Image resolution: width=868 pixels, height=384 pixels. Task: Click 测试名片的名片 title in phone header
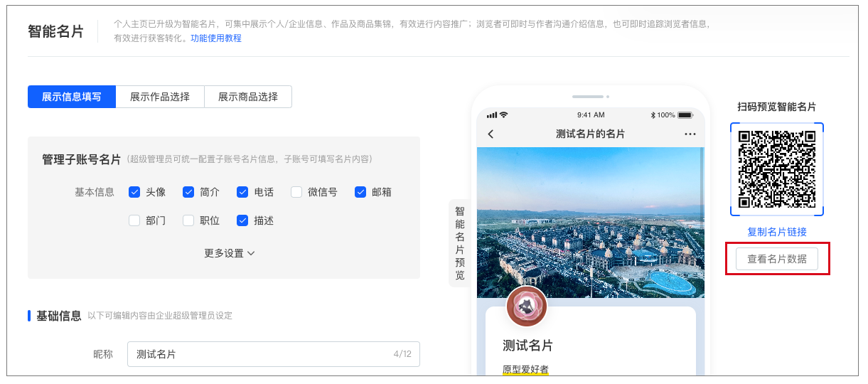(x=591, y=134)
